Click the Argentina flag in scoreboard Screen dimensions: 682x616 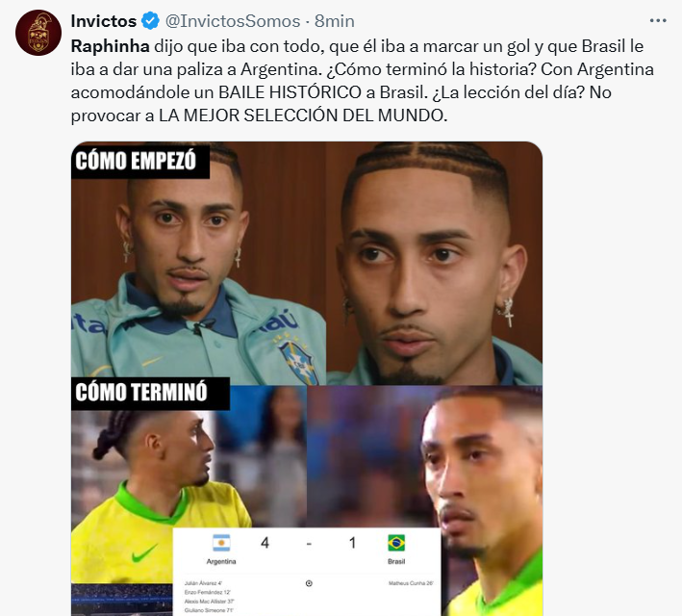pos(221,543)
